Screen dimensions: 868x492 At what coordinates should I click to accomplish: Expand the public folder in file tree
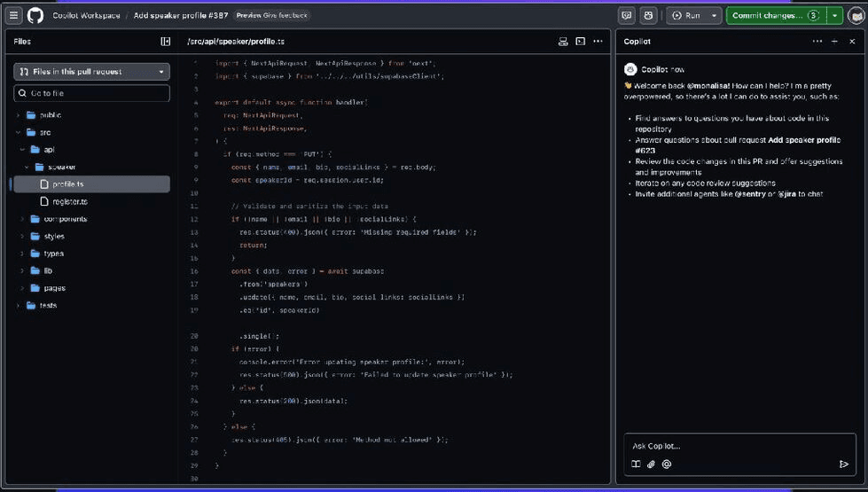point(51,115)
